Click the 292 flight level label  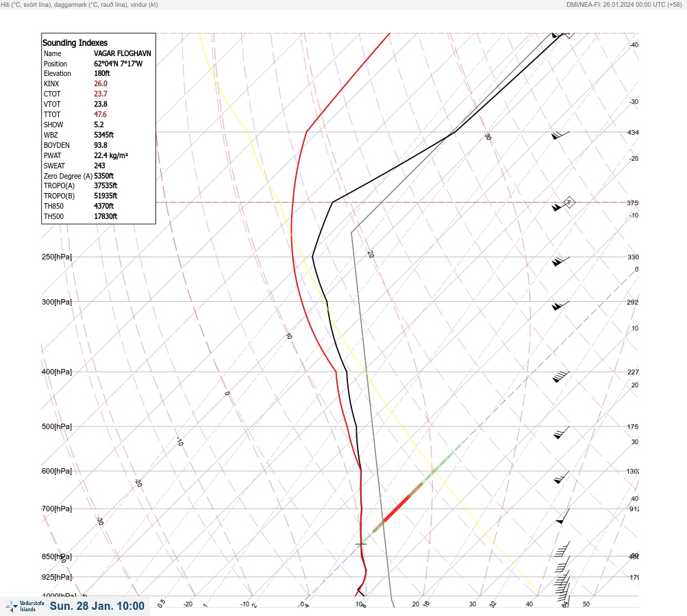click(x=633, y=302)
